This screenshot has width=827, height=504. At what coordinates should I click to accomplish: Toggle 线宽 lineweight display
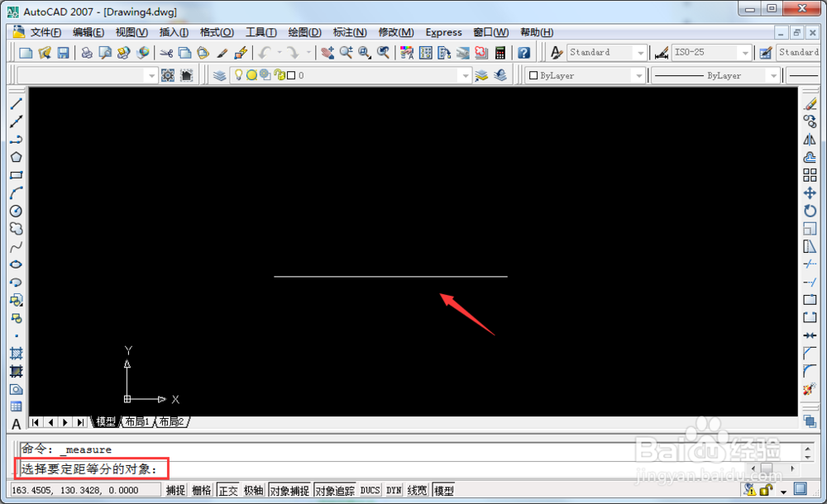tap(417, 490)
